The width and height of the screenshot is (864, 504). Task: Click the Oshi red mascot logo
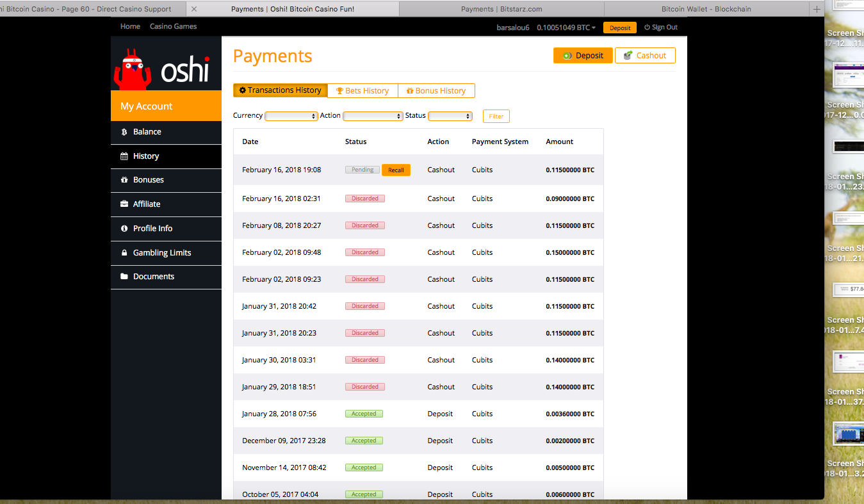point(133,69)
